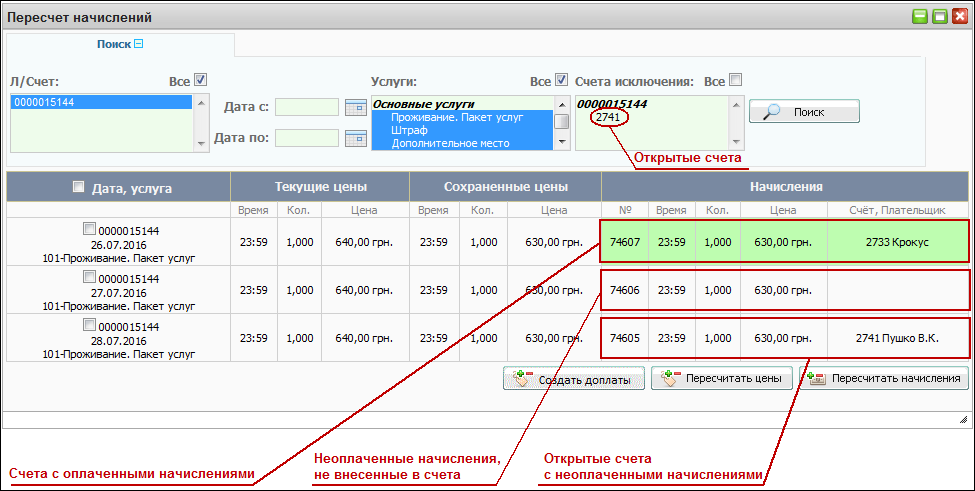Viewport: 975px width, 491px height.
Task: Collapse the Поиск panel with minus icon
Action: click(139, 43)
